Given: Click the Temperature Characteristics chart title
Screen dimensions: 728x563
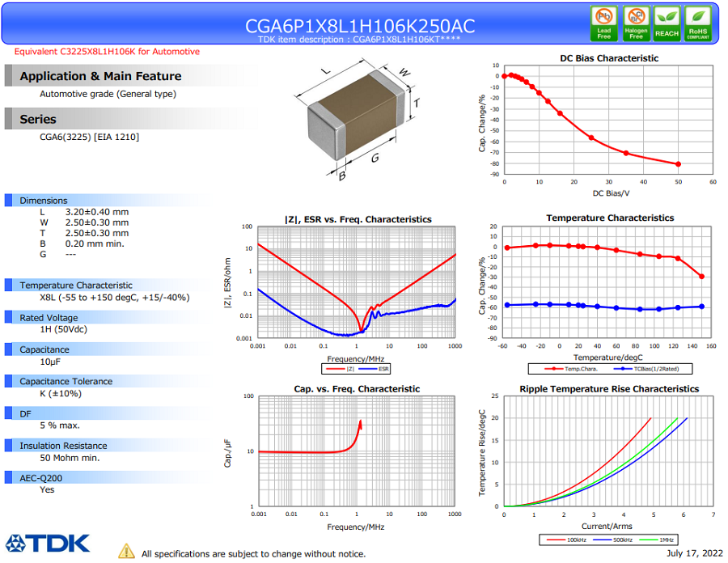Looking at the screenshot, I should [x=610, y=218].
